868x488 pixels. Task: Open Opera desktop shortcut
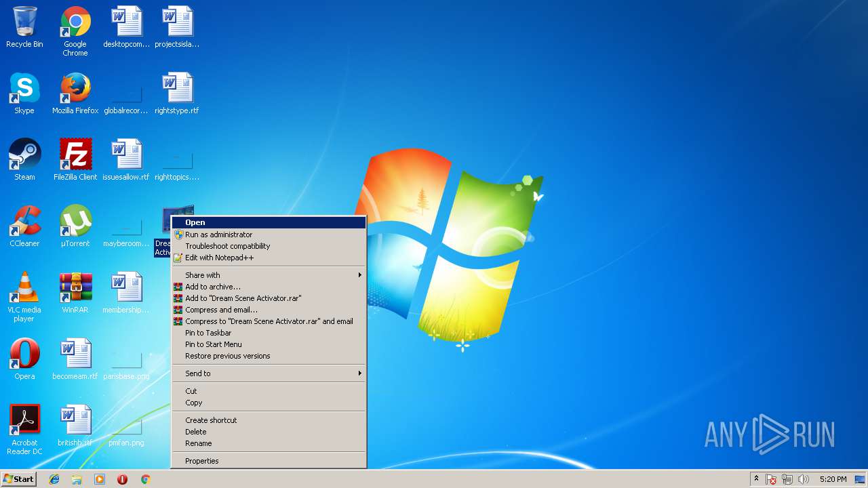24,359
